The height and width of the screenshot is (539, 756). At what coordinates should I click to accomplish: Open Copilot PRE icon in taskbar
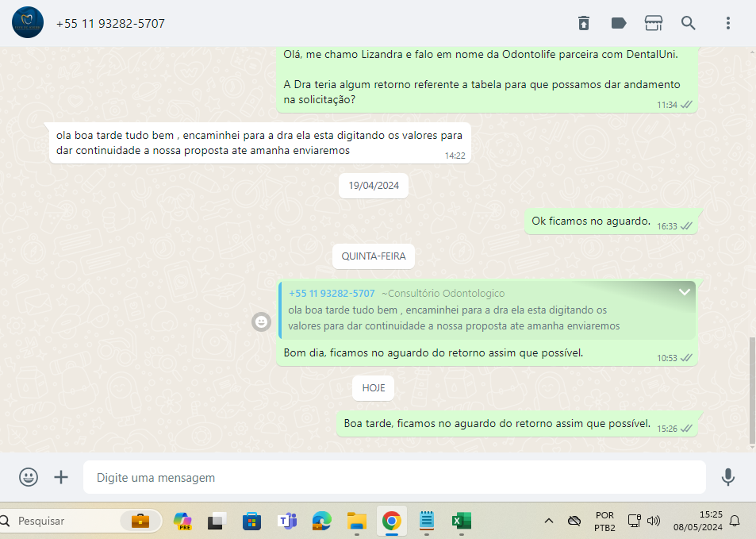pyautogui.click(x=182, y=522)
